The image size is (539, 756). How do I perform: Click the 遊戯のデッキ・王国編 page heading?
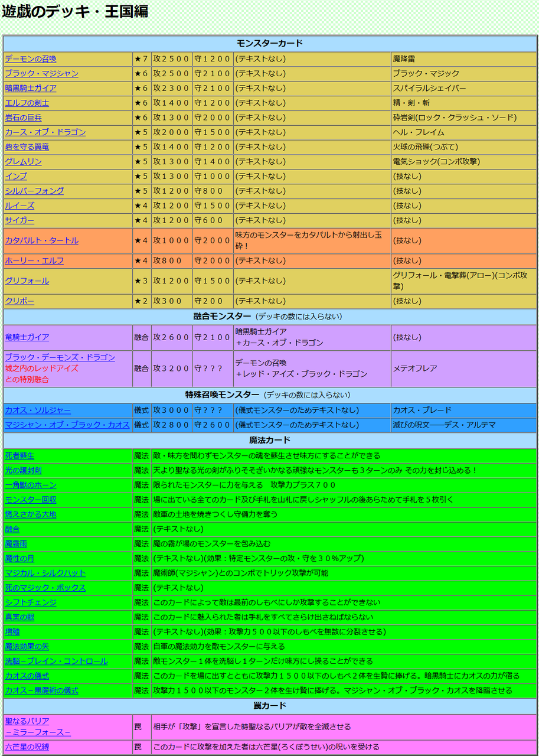pos(75,11)
